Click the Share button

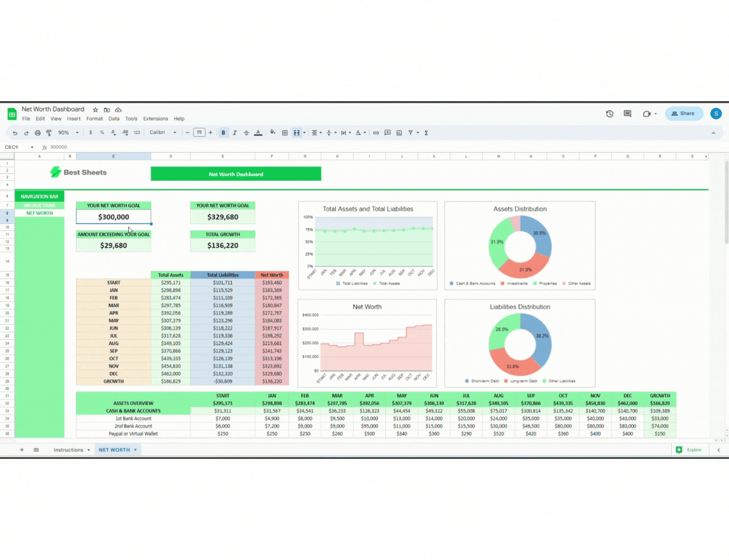click(684, 114)
